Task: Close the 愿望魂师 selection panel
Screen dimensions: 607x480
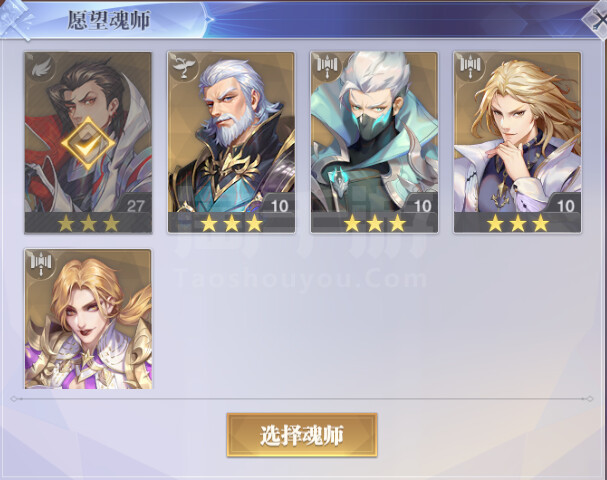Action: point(597,19)
